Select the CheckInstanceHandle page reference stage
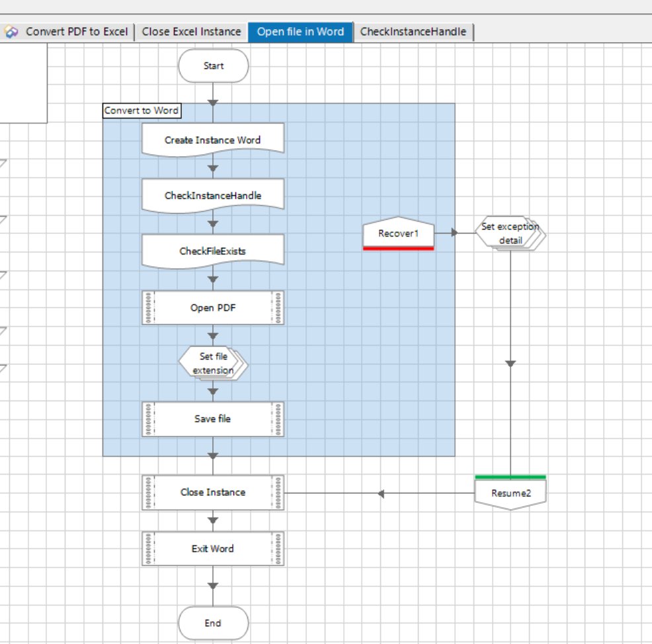This screenshot has width=652, height=644. coord(213,196)
